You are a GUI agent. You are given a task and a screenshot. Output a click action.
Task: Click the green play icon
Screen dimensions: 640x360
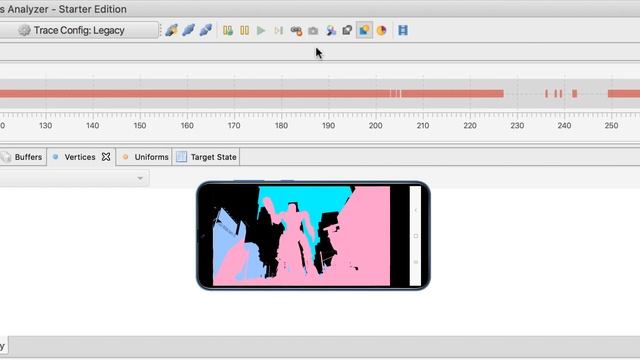261,30
